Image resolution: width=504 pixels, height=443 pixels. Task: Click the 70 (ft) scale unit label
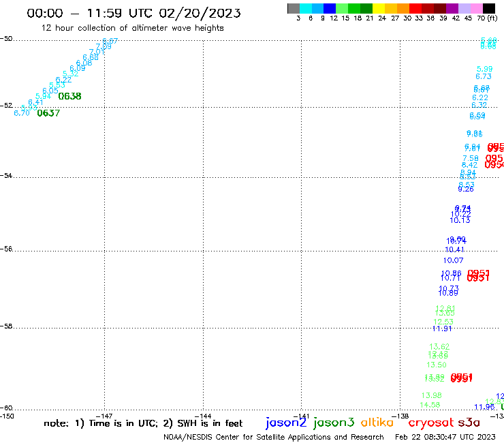pos(487,18)
